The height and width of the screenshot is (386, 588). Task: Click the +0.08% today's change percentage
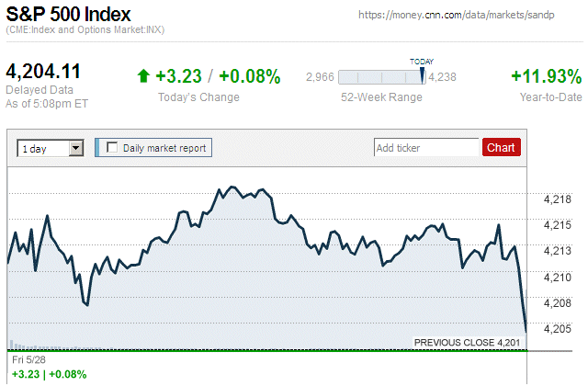tap(249, 75)
